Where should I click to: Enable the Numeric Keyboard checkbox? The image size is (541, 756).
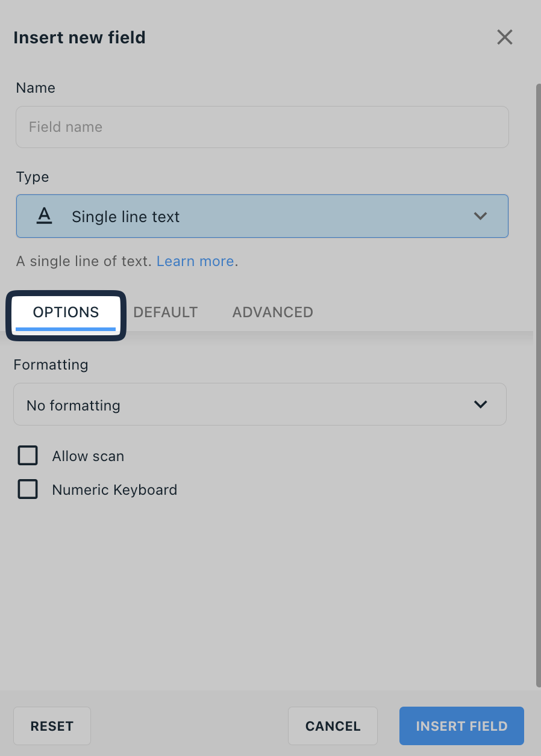[x=28, y=489]
